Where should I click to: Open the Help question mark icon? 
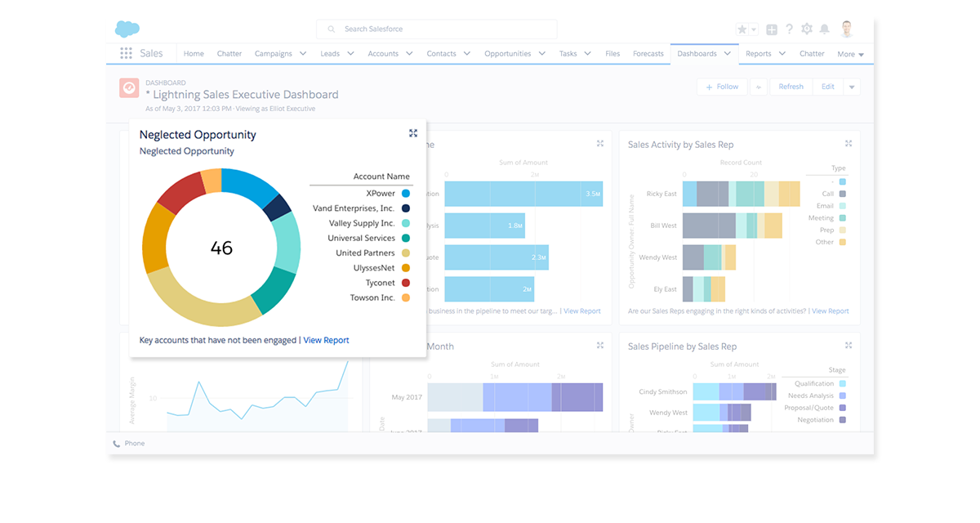pos(789,29)
